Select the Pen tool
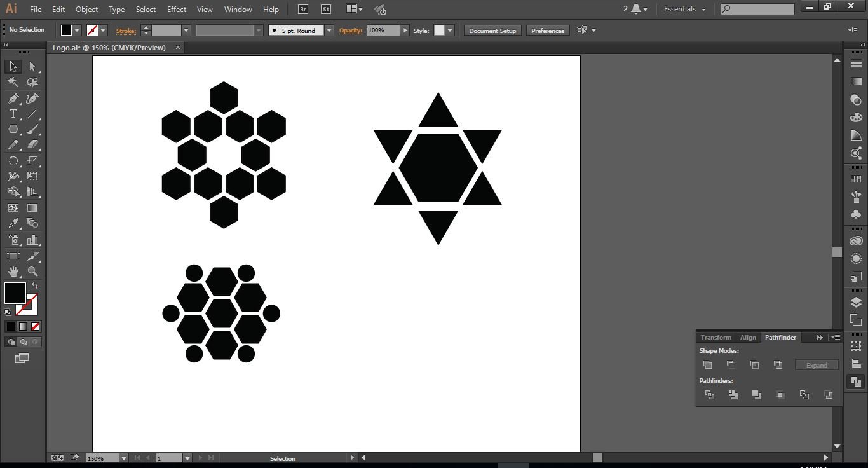Viewport: 868px width, 468px height. [13, 99]
